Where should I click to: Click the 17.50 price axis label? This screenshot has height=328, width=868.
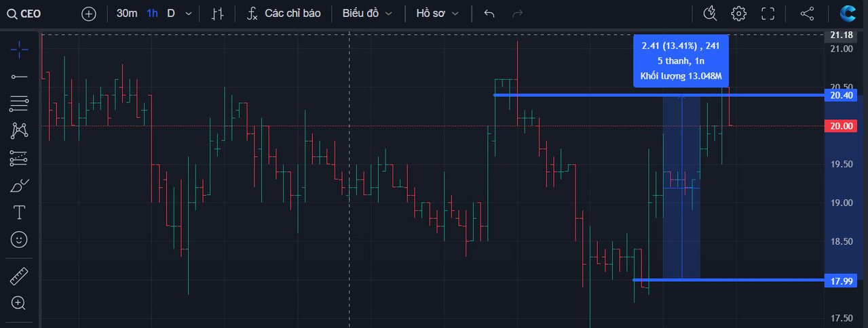pos(842,319)
